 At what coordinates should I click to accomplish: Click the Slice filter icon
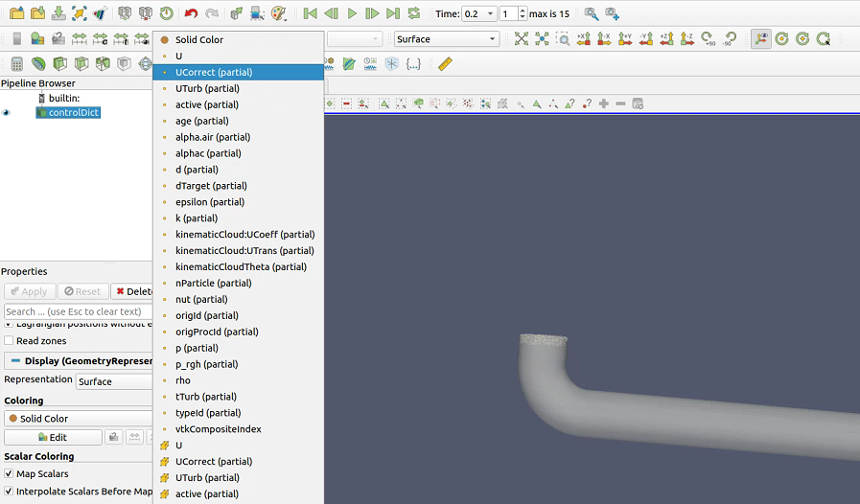pos(81,64)
